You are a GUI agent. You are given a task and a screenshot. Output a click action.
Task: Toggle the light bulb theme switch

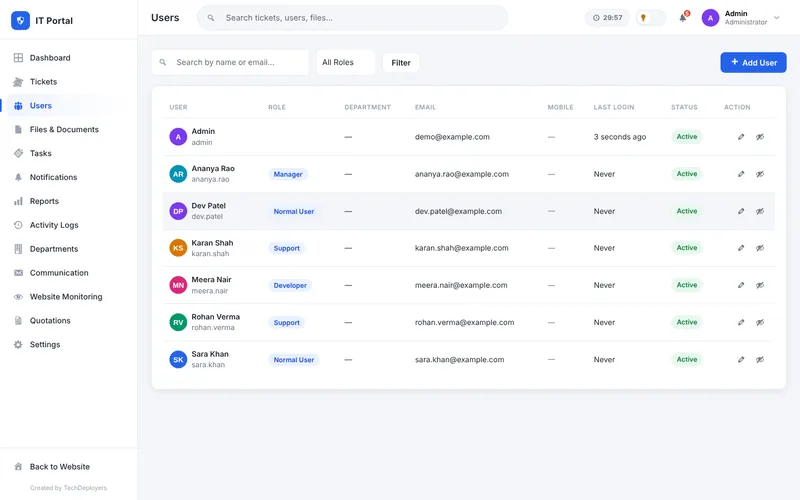[x=651, y=18]
